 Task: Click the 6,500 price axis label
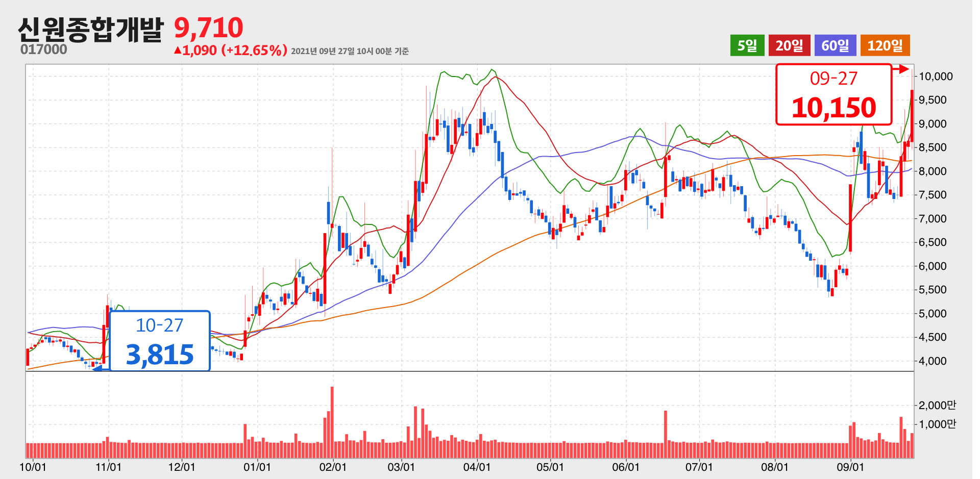coord(933,242)
